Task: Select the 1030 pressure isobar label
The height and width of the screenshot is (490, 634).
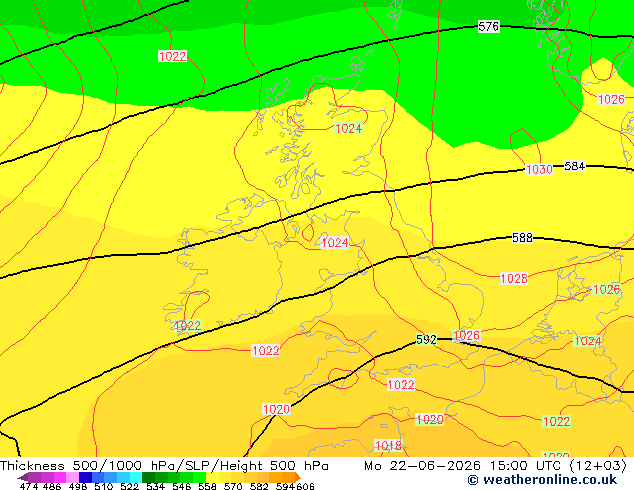Action: 539,169
